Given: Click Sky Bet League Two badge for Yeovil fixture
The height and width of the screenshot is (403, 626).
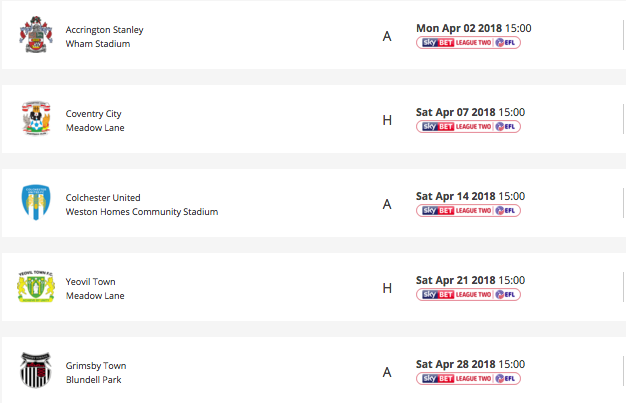Looking at the screenshot, I should pos(468,295).
